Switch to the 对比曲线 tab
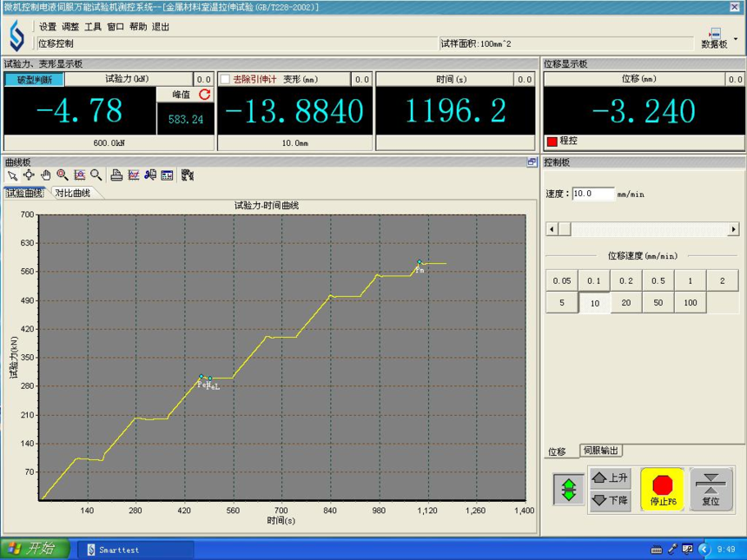This screenshot has width=747, height=560. (73, 194)
